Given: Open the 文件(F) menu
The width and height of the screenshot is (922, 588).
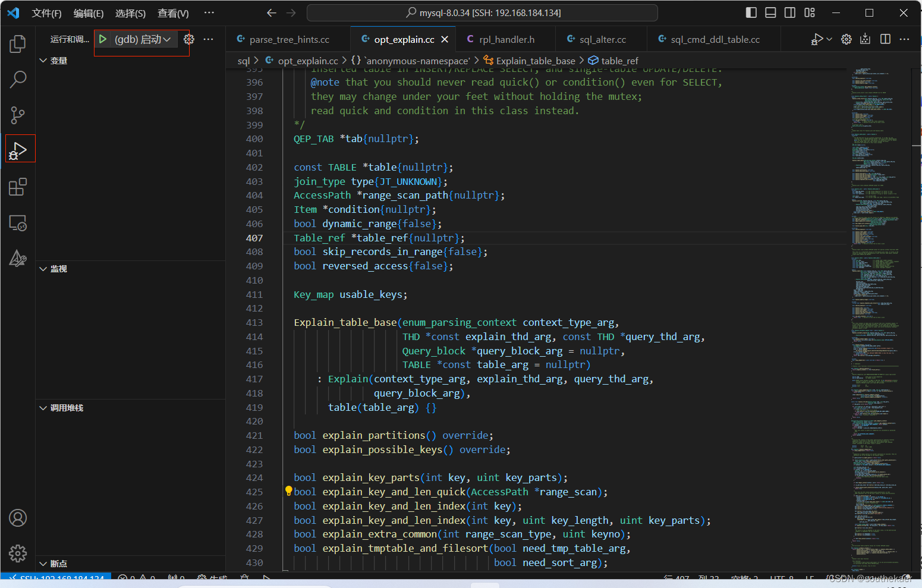Looking at the screenshot, I should (x=46, y=12).
